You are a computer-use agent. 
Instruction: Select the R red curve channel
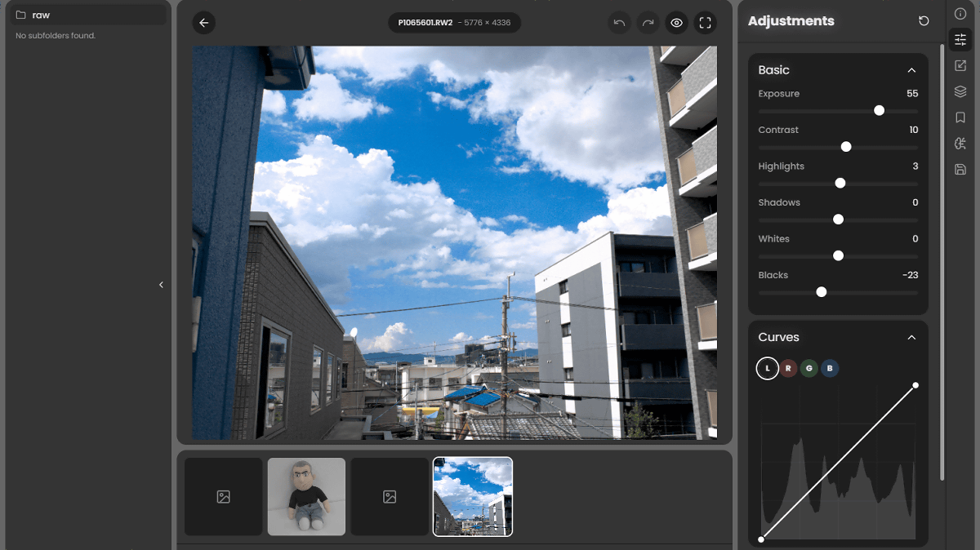(788, 368)
